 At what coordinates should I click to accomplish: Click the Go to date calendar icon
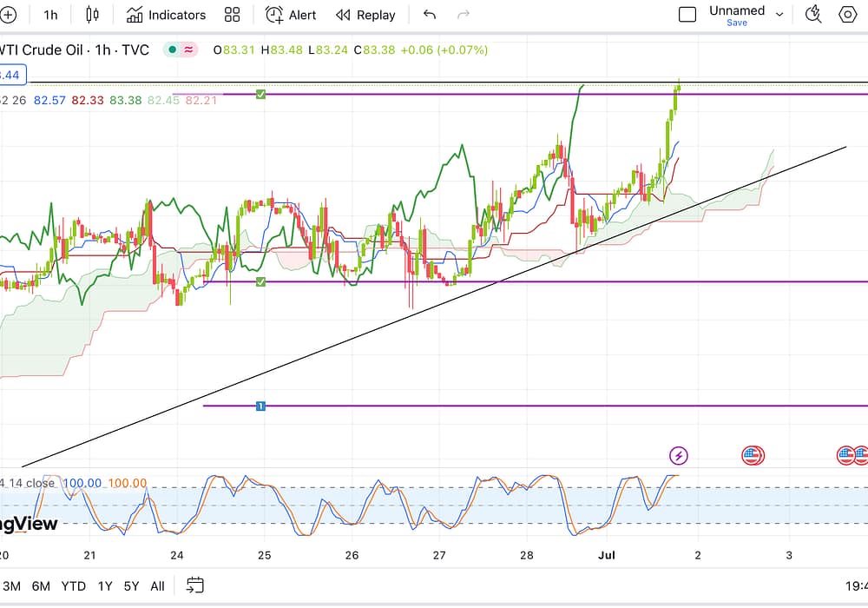pyautogui.click(x=195, y=585)
